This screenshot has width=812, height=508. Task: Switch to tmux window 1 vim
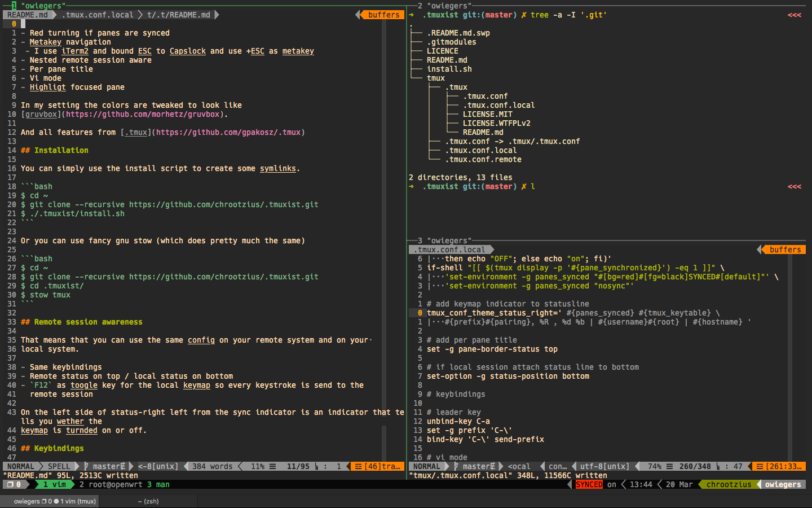55,484
